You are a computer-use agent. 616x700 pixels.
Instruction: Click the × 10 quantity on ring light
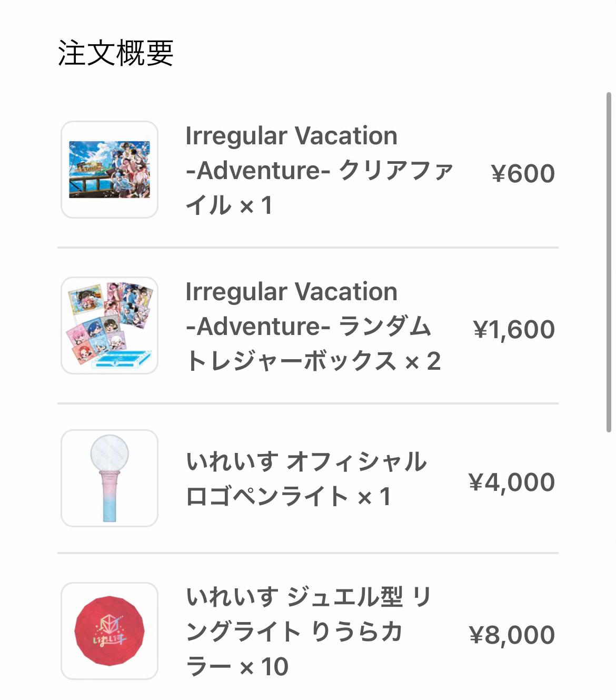(x=264, y=667)
